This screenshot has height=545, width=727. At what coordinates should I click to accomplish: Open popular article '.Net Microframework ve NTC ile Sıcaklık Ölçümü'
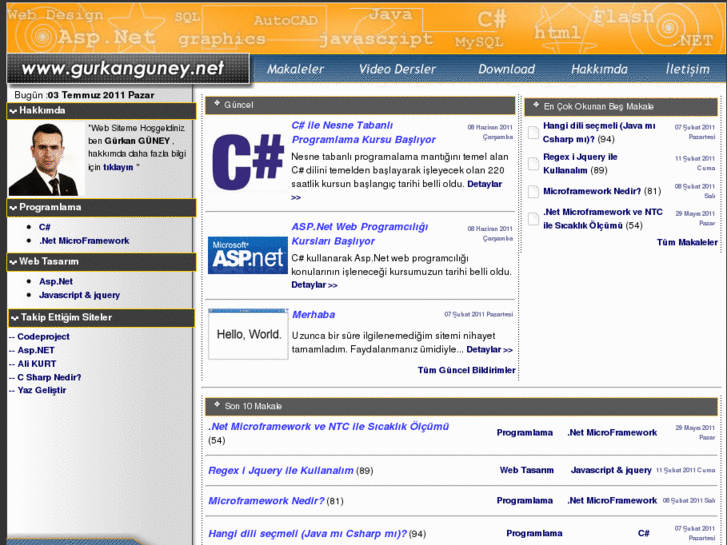(603, 218)
